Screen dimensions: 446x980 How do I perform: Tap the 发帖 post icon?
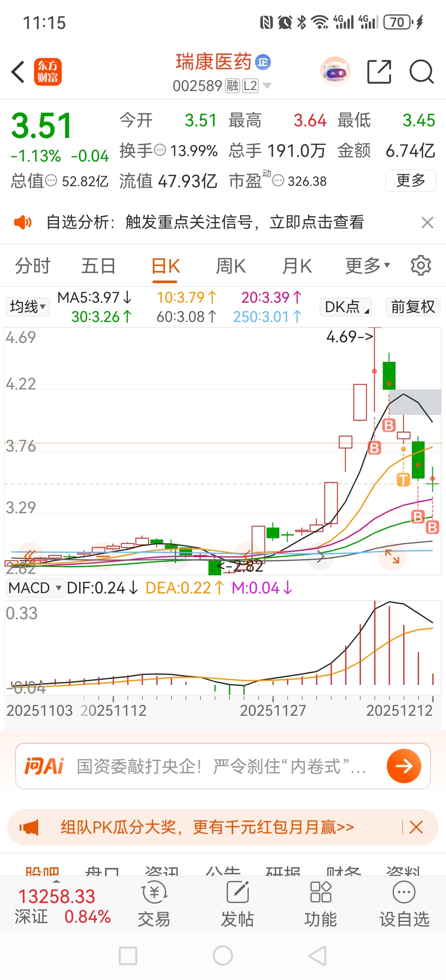[238, 904]
